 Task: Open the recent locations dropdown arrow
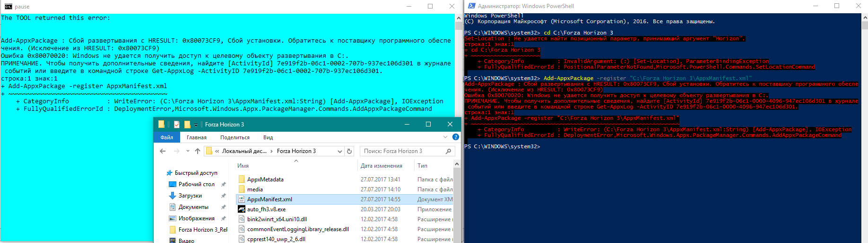188,151
